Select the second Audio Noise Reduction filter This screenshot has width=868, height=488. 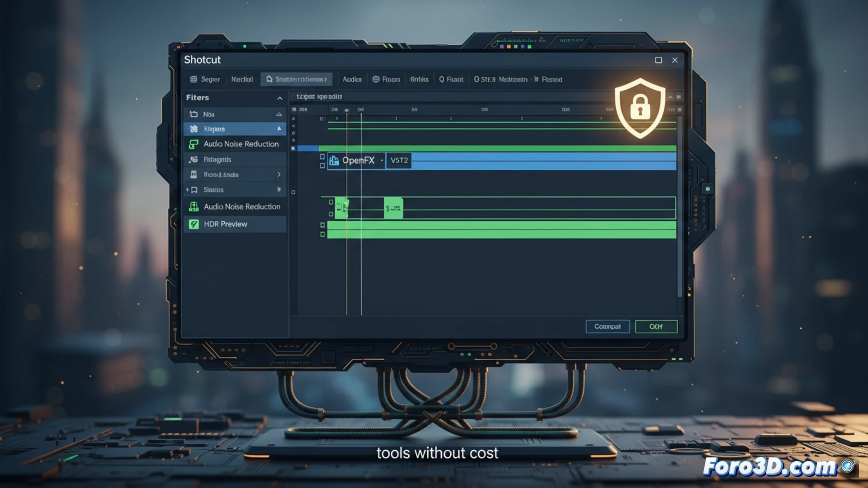coord(235,206)
